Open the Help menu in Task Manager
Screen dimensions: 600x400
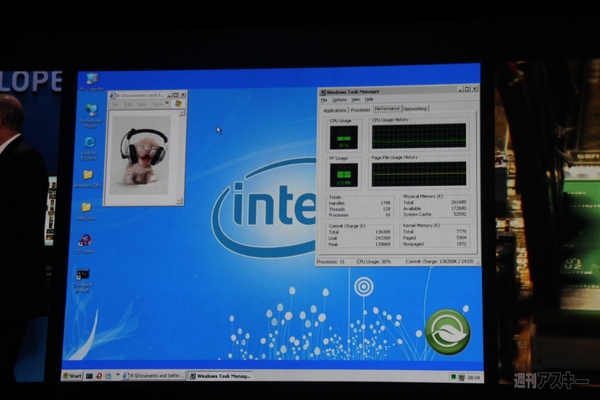(369, 100)
